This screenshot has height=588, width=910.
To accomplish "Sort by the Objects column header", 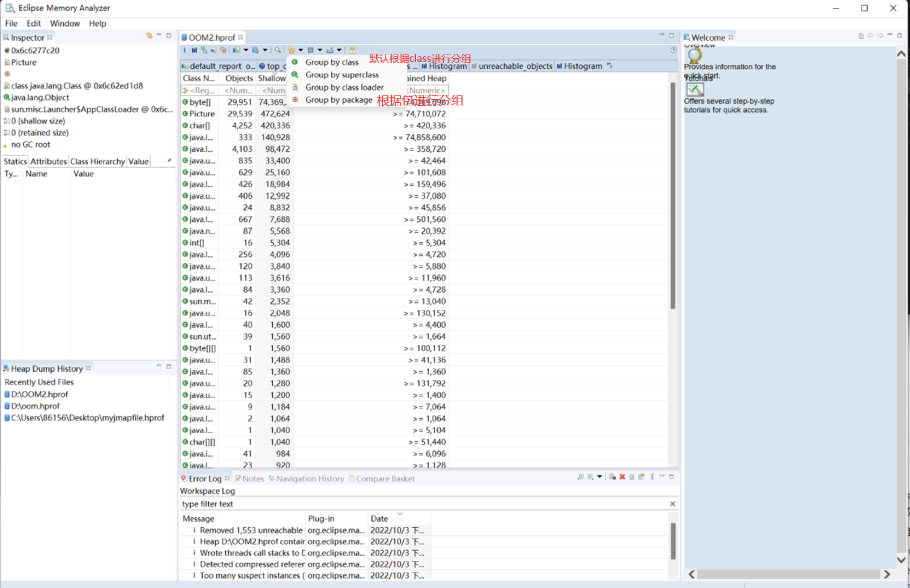I will (x=239, y=78).
